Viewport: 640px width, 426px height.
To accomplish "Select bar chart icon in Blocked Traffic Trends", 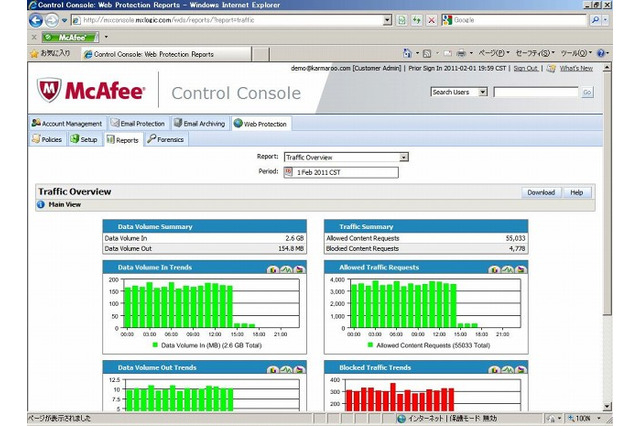I will point(494,369).
